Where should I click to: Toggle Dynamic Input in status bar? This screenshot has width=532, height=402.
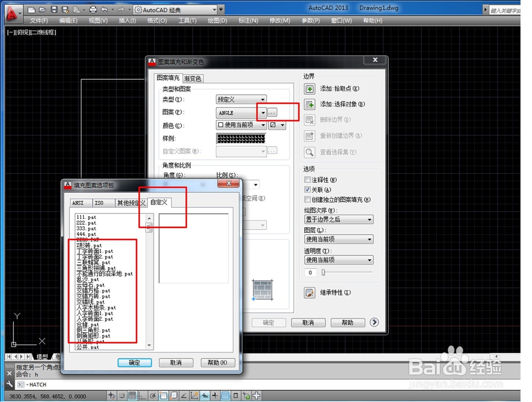click(205, 396)
